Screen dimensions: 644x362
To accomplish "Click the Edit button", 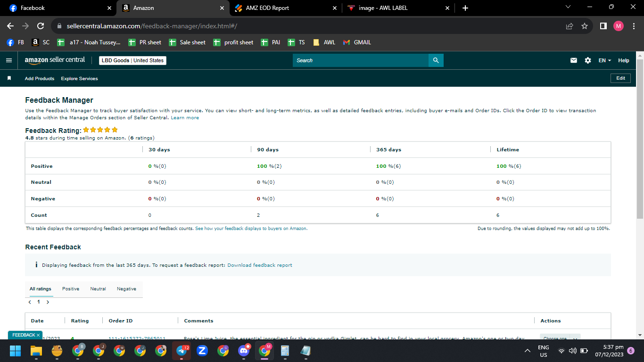I will tap(620, 78).
